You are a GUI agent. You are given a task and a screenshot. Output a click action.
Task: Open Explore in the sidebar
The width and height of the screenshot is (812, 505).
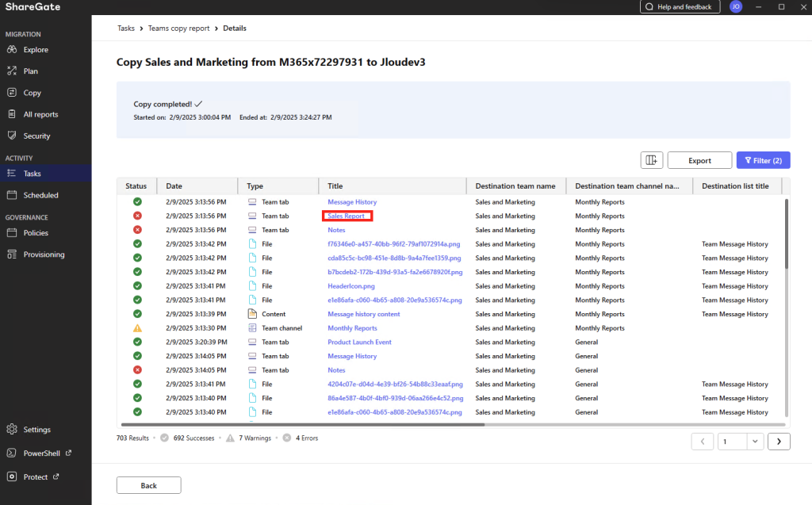[x=35, y=50]
